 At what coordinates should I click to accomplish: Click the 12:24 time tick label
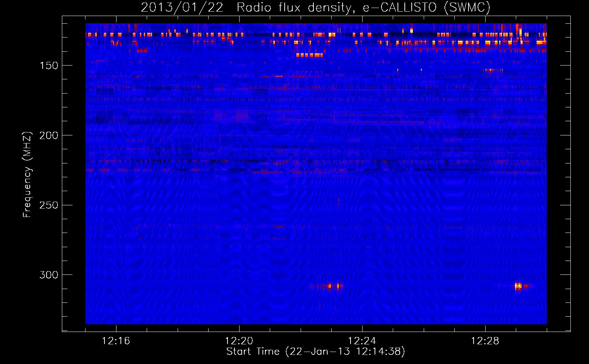tap(362, 341)
